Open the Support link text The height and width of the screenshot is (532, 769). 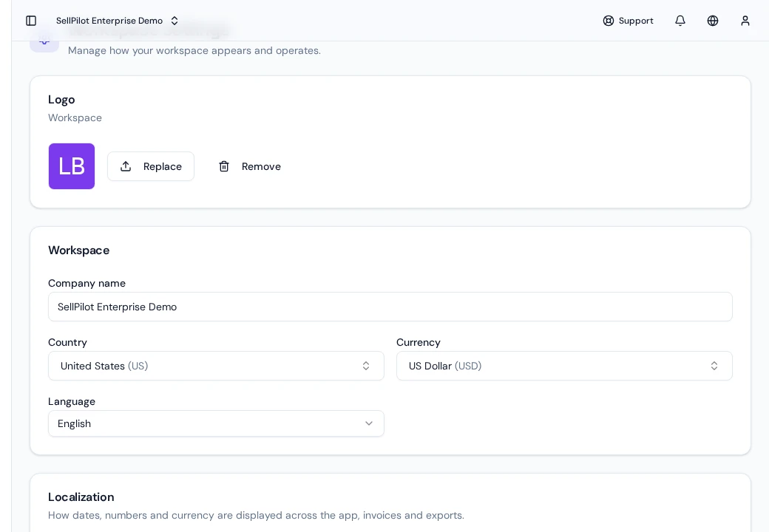pyautogui.click(x=636, y=21)
